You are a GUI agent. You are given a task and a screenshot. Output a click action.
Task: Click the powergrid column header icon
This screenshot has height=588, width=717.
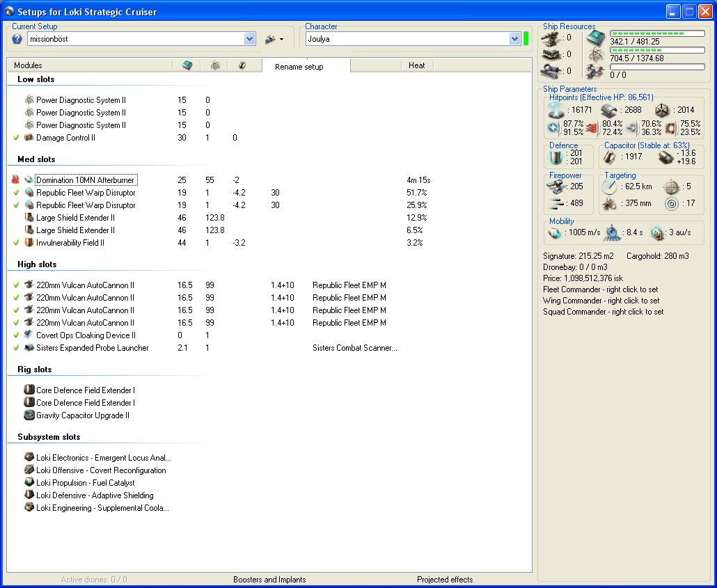pyautogui.click(x=215, y=65)
